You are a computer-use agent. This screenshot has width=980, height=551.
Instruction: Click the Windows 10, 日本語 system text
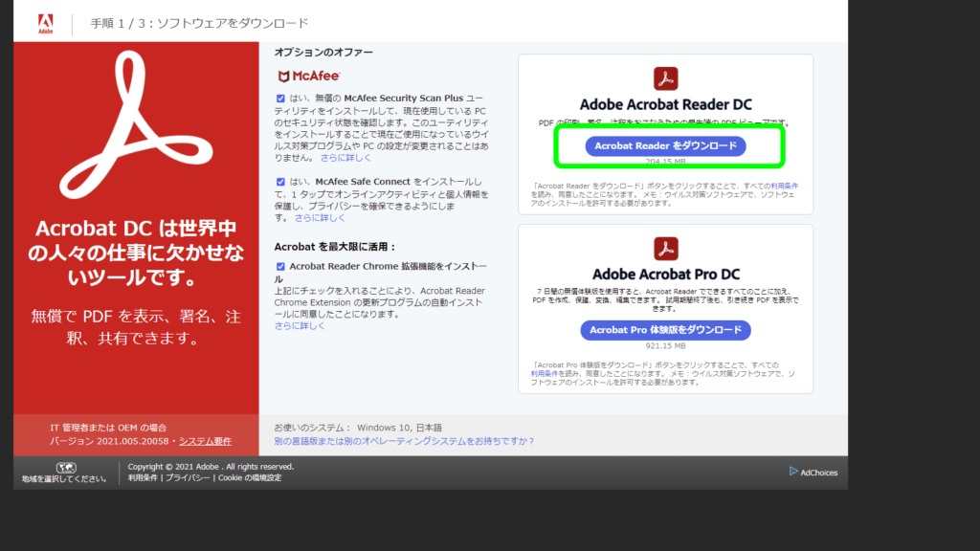[399, 428]
